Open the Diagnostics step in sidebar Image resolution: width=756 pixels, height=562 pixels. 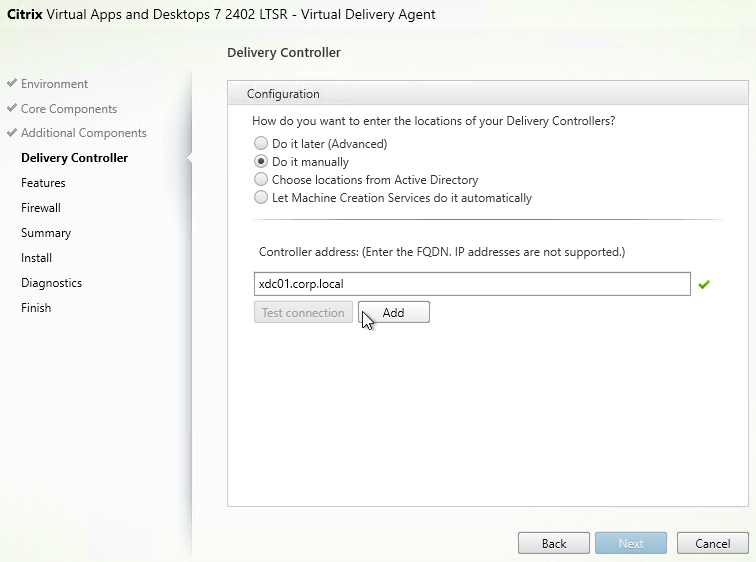tap(52, 283)
